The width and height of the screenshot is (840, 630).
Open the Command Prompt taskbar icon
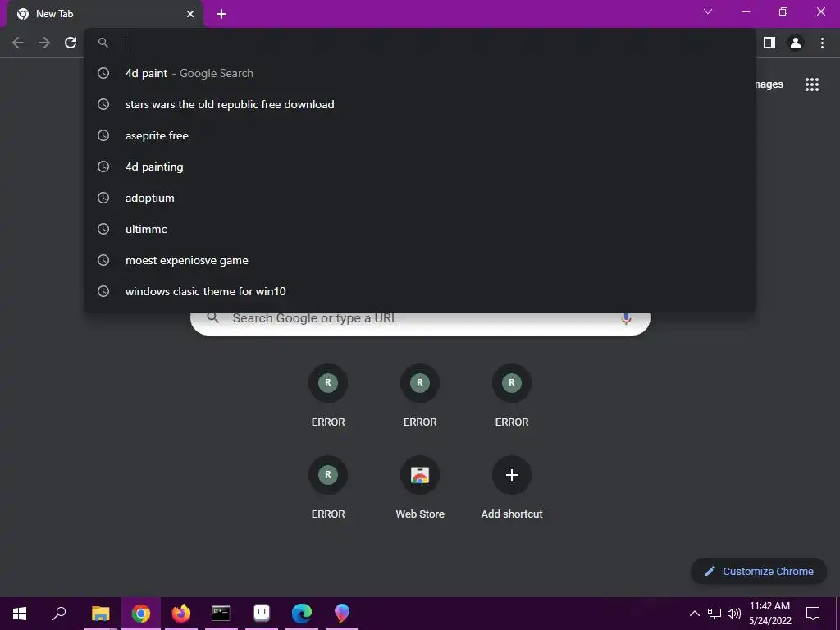pyautogui.click(x=221, y=614)
